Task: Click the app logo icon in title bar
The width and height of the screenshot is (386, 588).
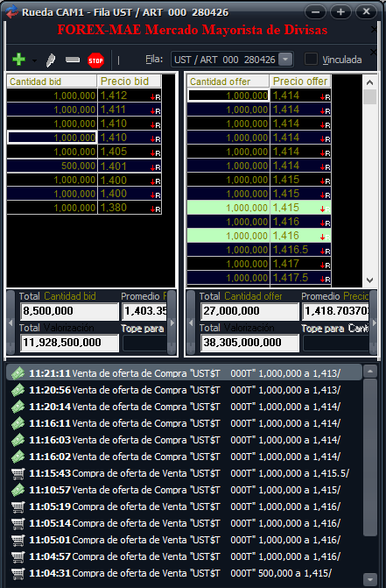Action: click(12, 11)
